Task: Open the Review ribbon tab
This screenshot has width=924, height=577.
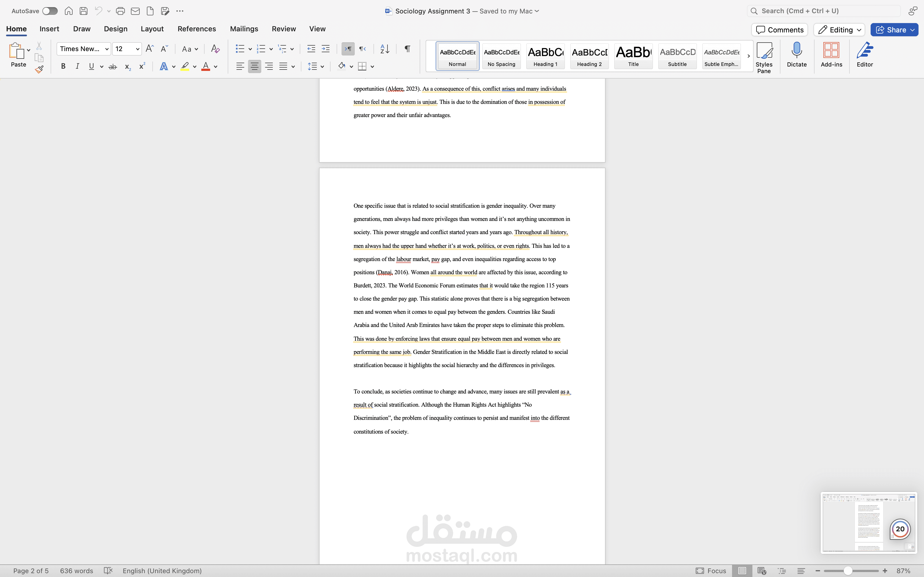Action: point(283,29)
